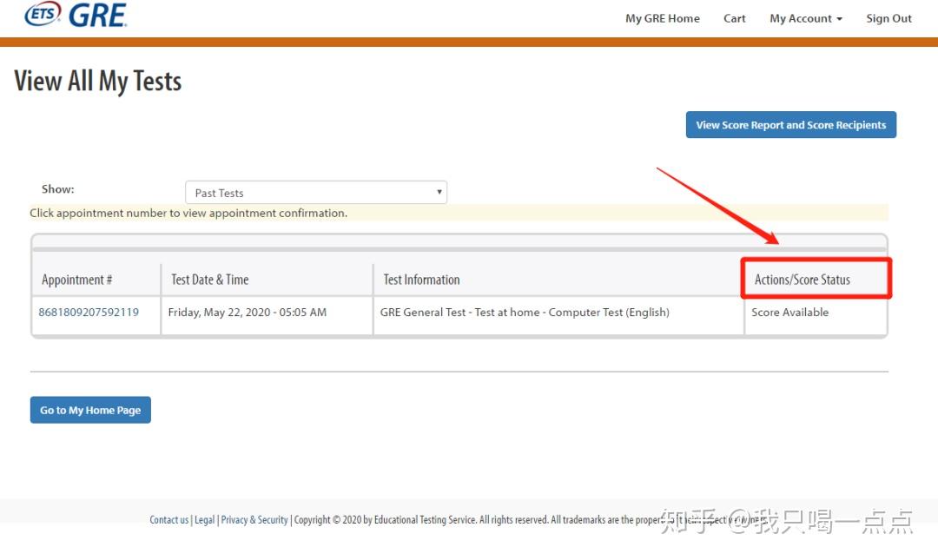Screen dimensions: 938x560
Task: Sign Out of the account
Action: pyautogui.click(x=888, y=18)
